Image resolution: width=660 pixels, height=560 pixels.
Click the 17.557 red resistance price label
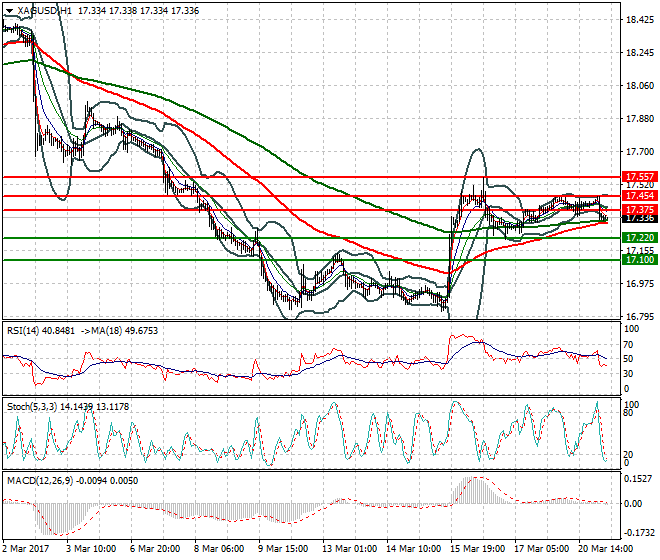(639, 177)
